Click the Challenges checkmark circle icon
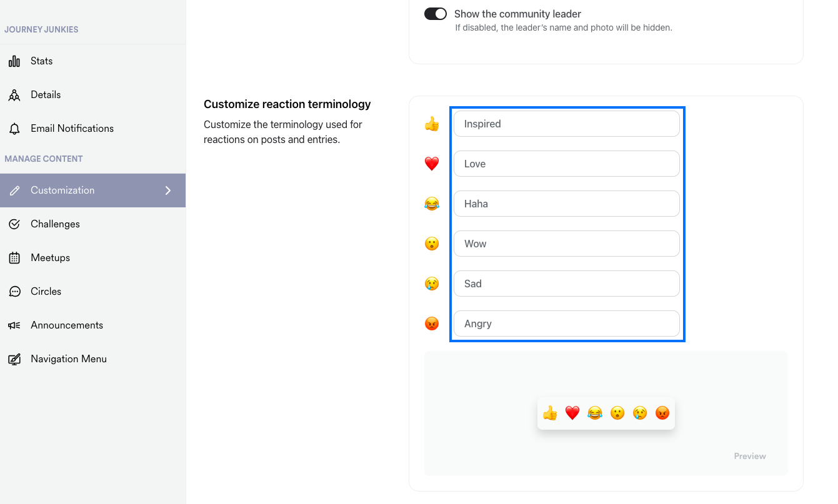This screenshot has width=838, height=504. [14, 224]
